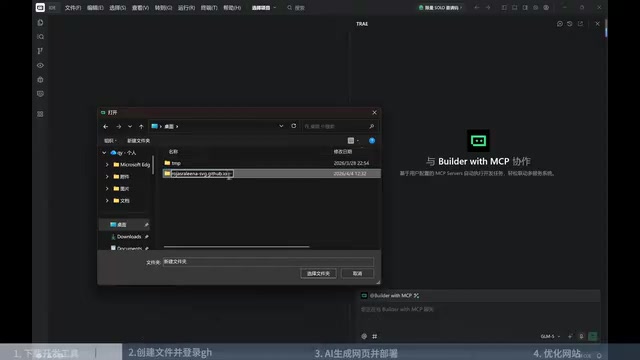Click the eye-shaped icon in Trae sidebar
This screenshot has height=360, width=640.
click(x=40, y=65)
